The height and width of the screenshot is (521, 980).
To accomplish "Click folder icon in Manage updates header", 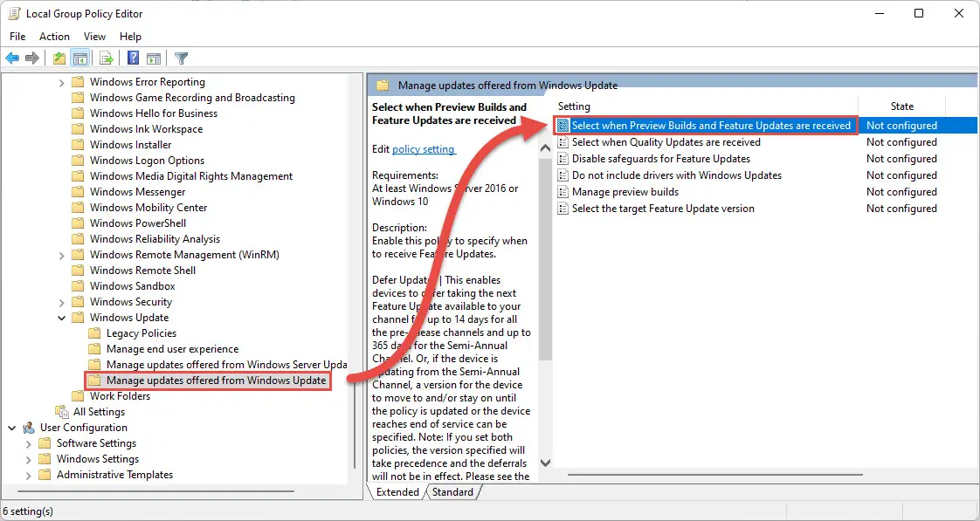I will coord(383,85).
